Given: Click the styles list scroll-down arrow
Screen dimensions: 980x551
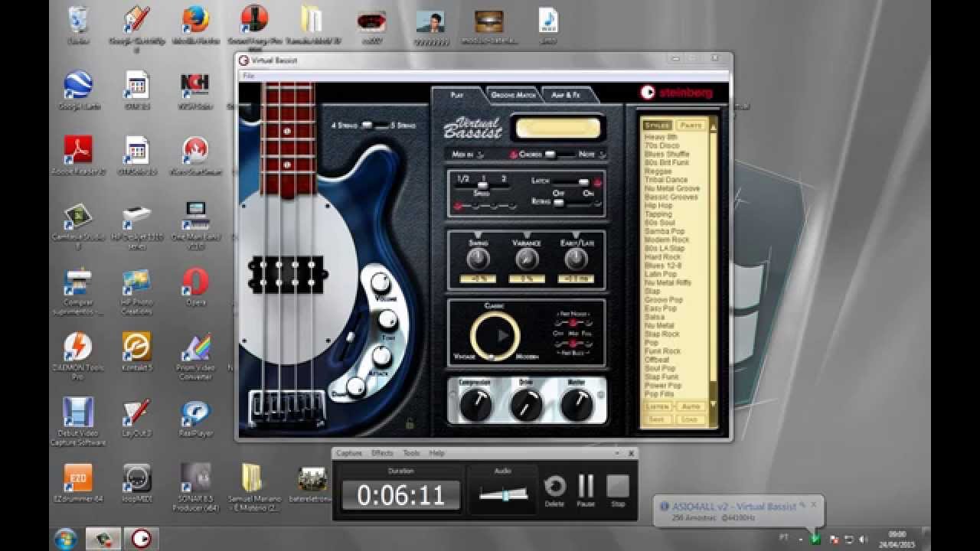Looking at the screenshot, I should click(714, 404).
